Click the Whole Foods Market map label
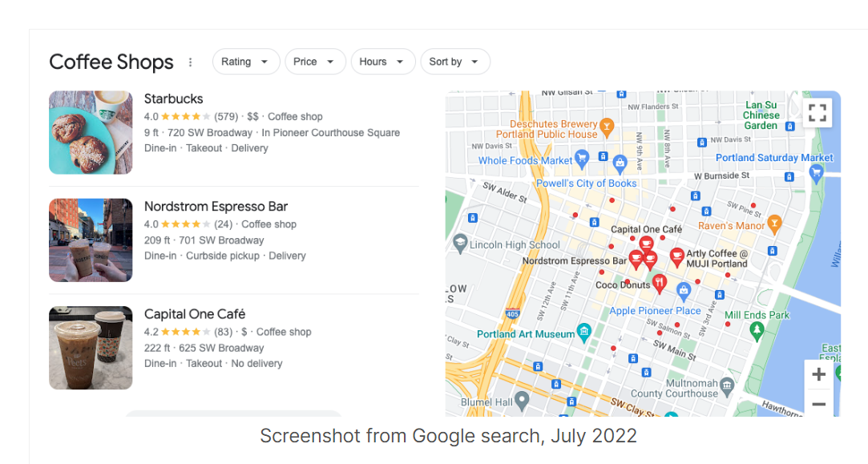 525,160
